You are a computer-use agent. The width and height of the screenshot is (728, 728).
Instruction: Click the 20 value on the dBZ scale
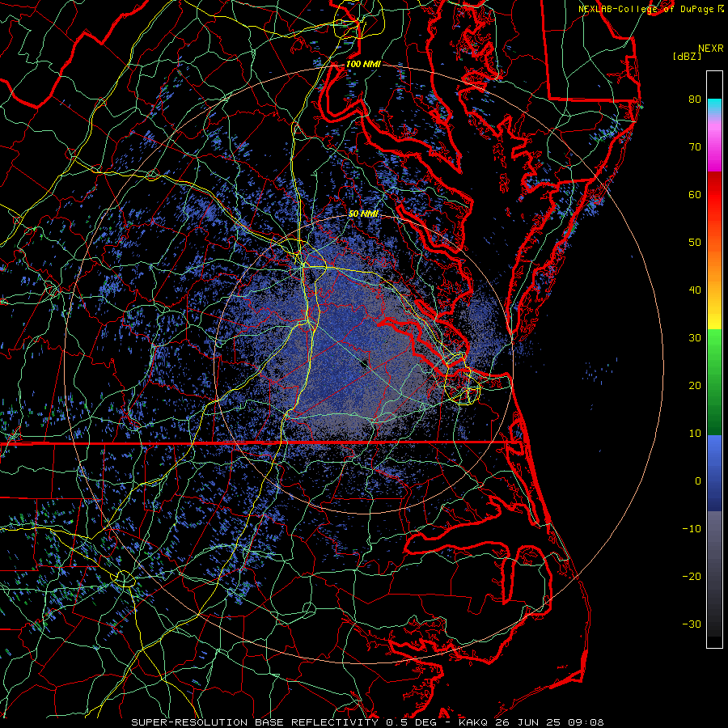pyautogui.click(x=695, y=385)
